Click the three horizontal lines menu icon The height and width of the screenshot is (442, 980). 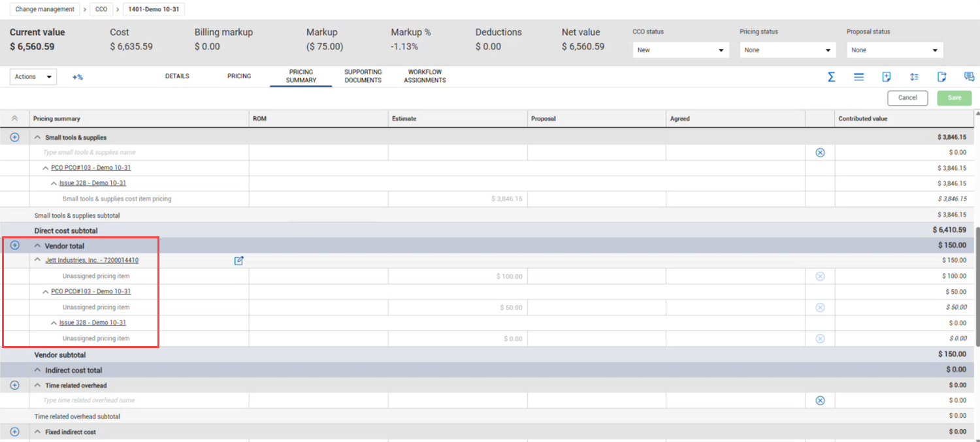(859, 77)
